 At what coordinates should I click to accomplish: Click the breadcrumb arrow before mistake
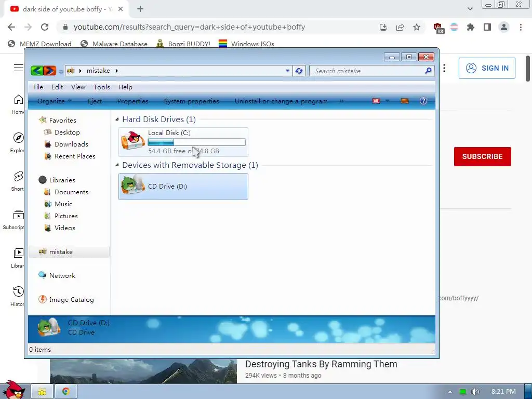pos(81,71)
